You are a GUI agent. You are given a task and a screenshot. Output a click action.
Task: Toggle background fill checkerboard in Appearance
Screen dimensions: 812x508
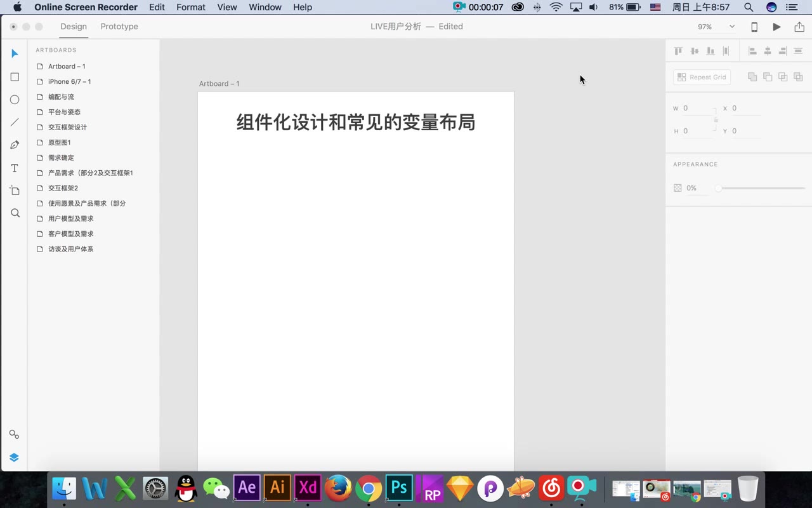point(677,187)
